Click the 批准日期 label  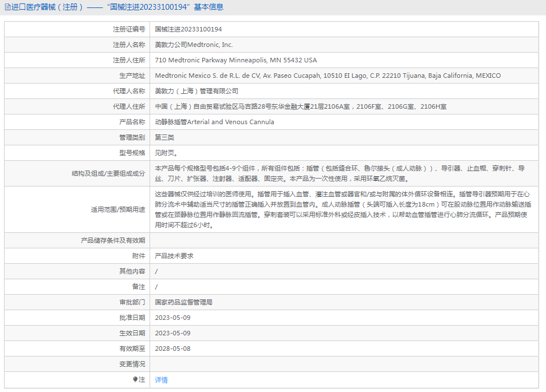(x=132, y=318)
